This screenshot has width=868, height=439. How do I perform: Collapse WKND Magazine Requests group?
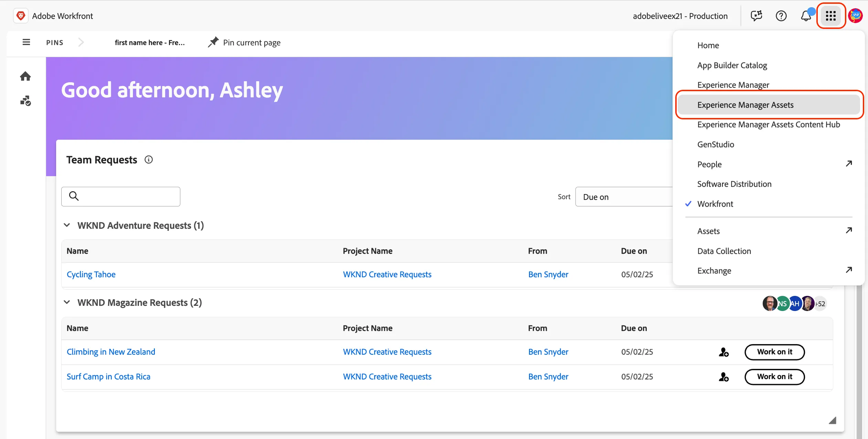[67, 302]
